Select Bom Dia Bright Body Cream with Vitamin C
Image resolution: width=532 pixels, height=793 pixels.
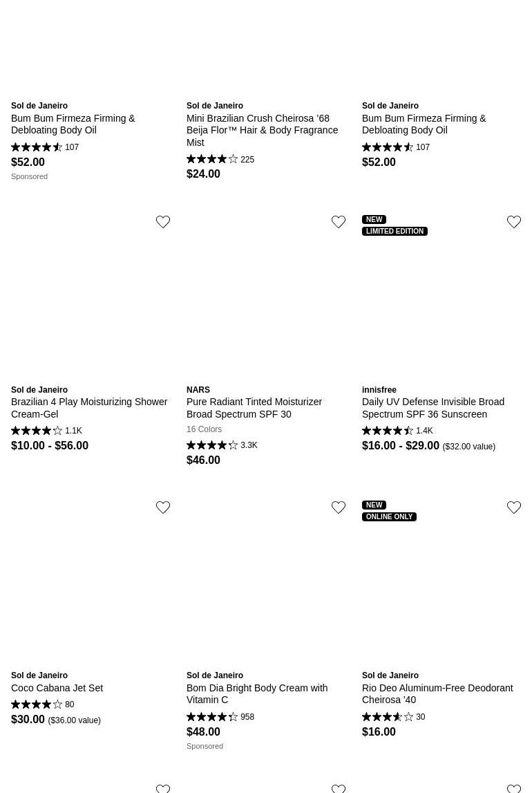[x=257, y=693]
